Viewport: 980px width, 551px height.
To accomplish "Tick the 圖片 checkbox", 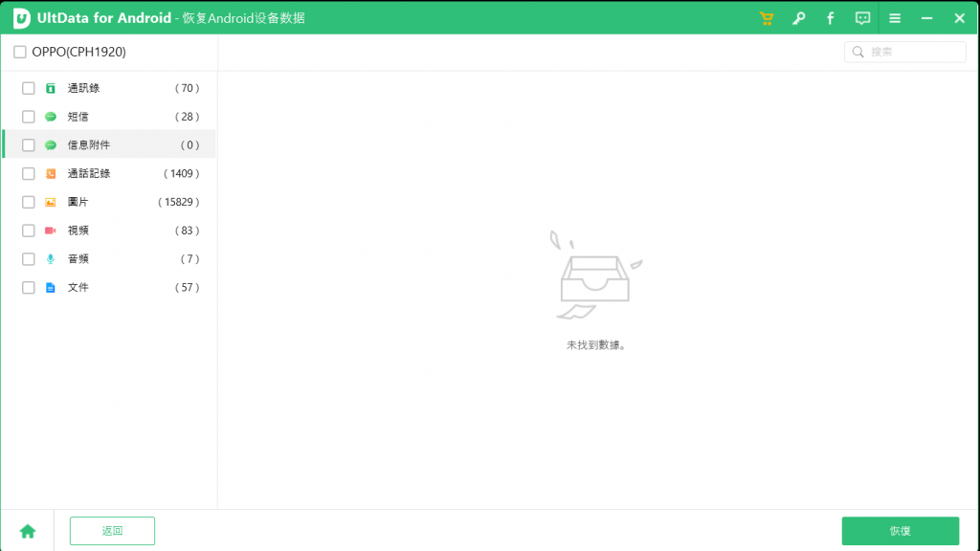I will [28, 202].
